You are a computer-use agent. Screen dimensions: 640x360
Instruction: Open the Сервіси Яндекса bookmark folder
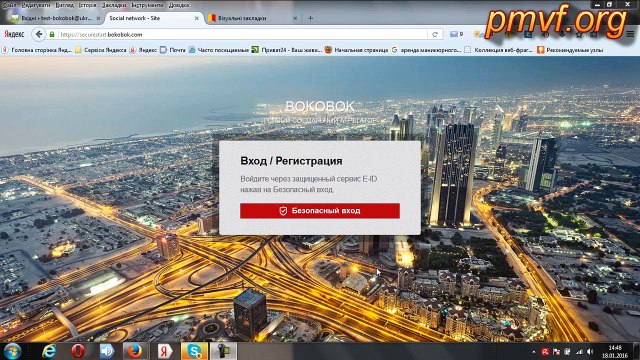coord(100,50)
